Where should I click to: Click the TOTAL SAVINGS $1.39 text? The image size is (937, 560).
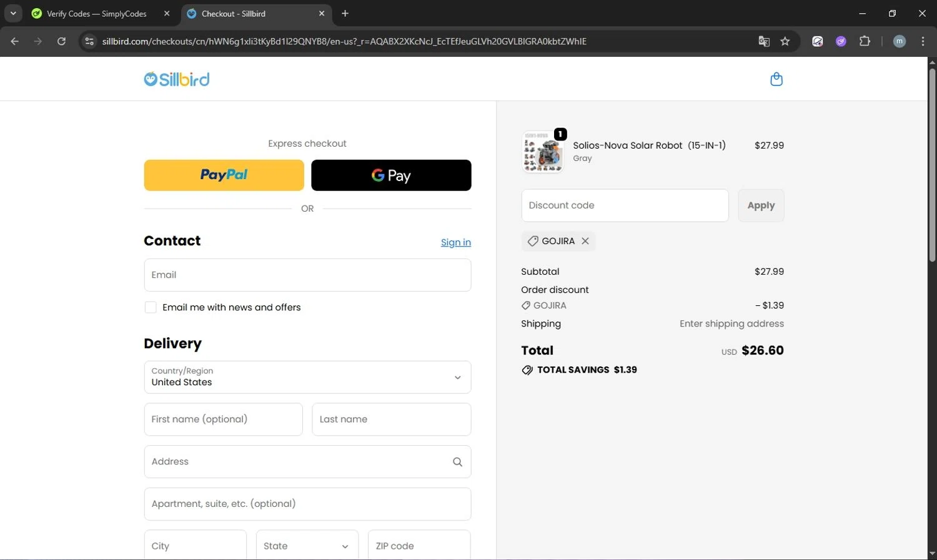[587, 370]
